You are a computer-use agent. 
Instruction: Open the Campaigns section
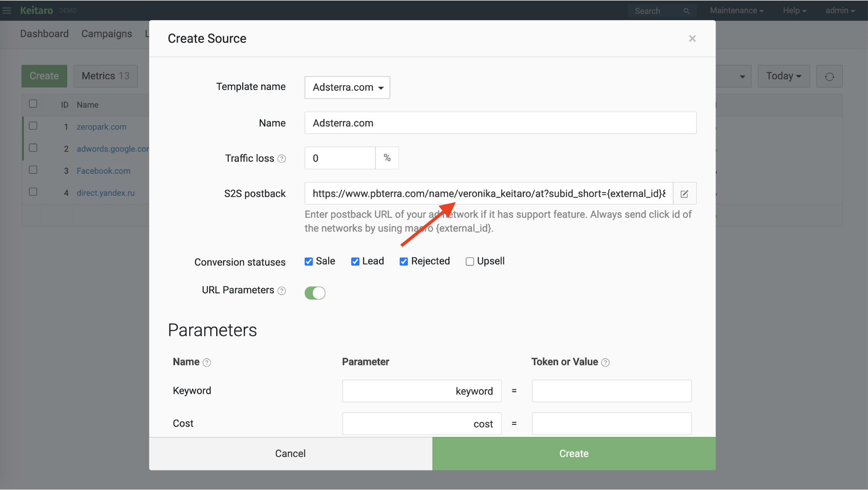107,33
